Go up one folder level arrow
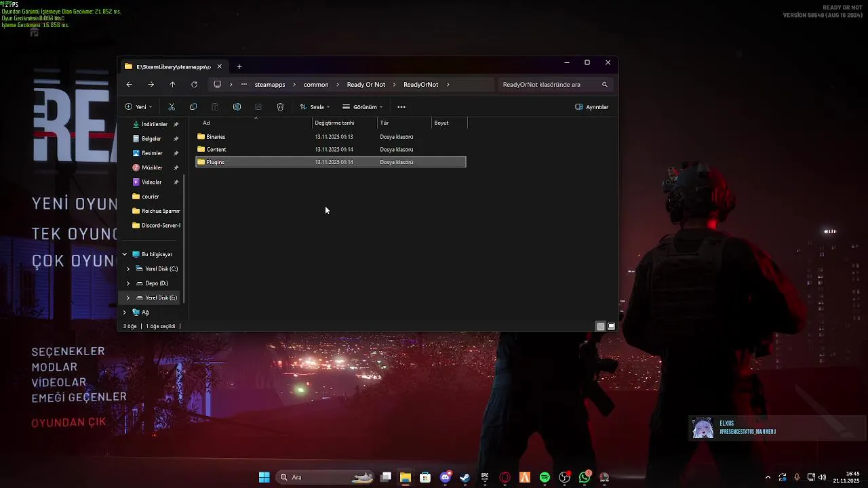The height and width of the screenshot is (488, 868). [x=172, y=85]
